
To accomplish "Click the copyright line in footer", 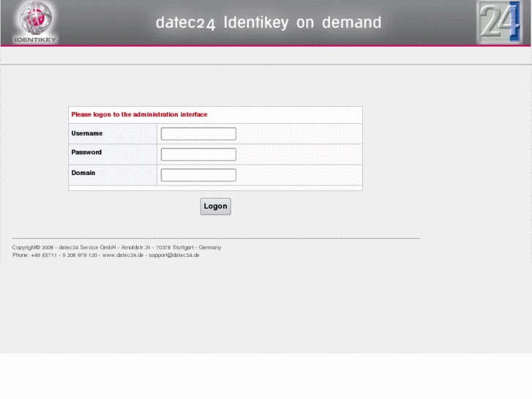I will [116, 247].
